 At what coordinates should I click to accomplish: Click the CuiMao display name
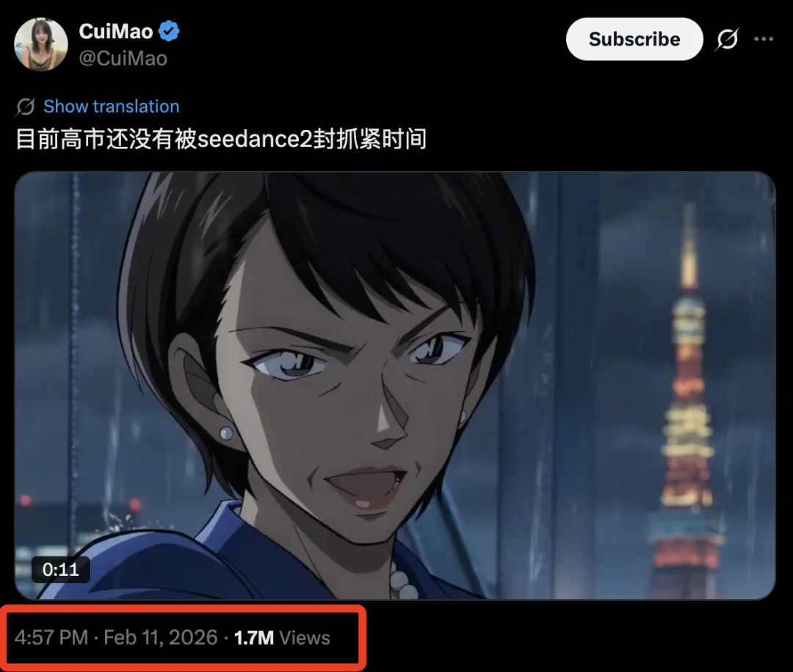(x=116, y=32)
